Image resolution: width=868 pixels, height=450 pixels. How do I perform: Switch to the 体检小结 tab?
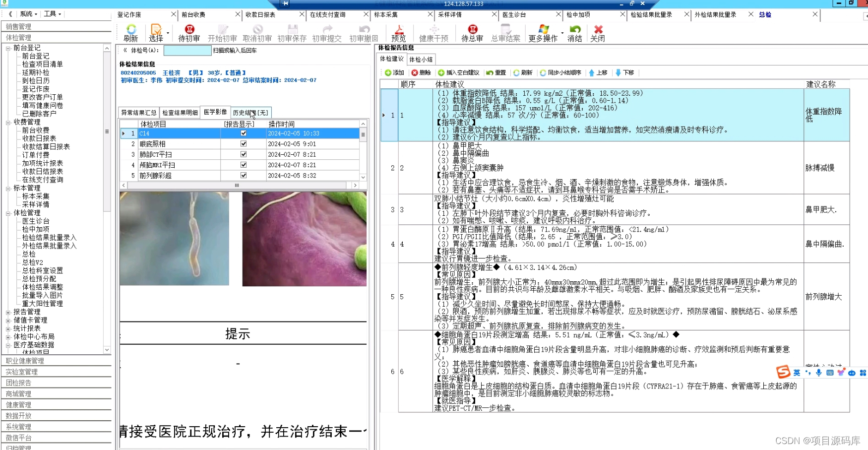pos(421,60)
